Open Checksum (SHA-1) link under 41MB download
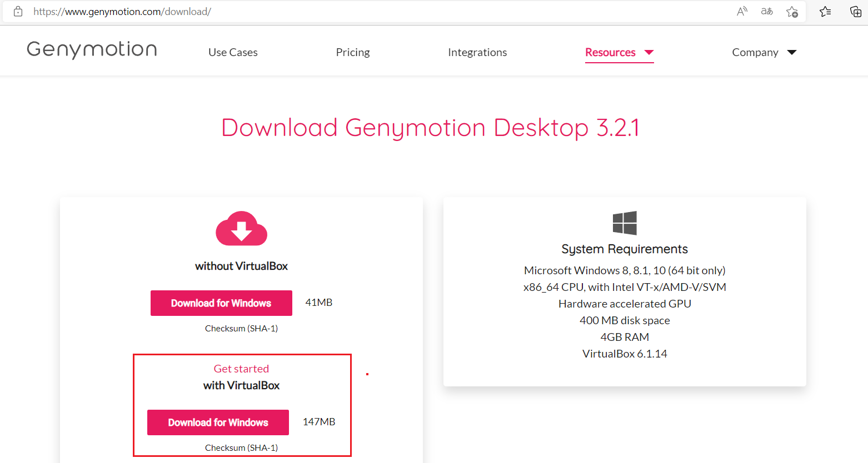 coord(241,329)
